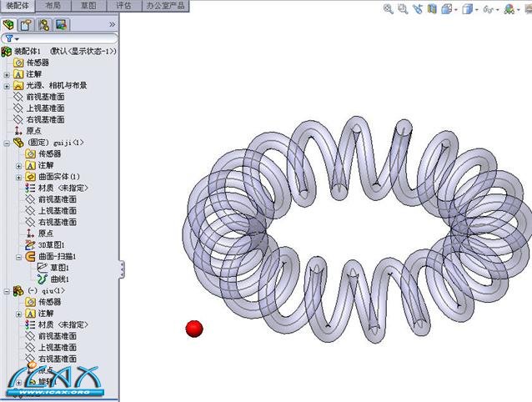The width and height of the screenshot is (532, 402).
Task: Expand the 光源、相机与布景 folder
Action: coord(7,85)
